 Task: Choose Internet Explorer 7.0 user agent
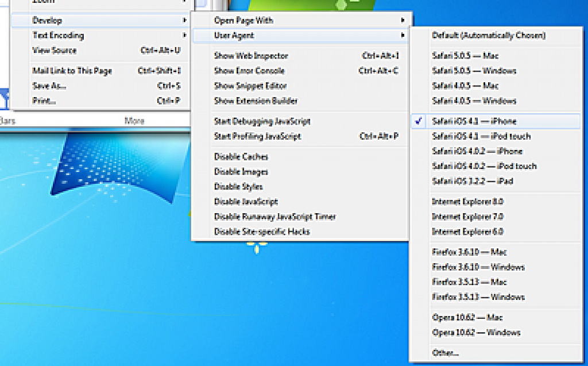496,217
